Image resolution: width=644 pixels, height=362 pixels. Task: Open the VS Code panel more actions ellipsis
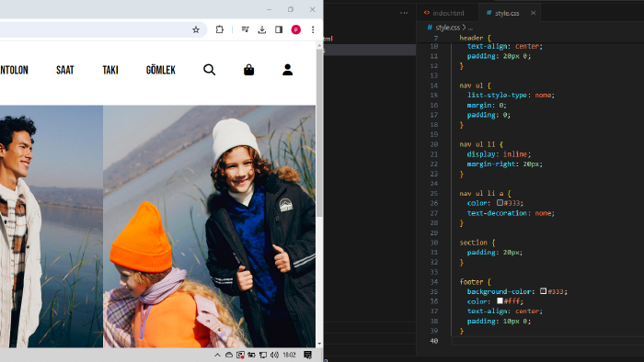click(x=404, y=13)
